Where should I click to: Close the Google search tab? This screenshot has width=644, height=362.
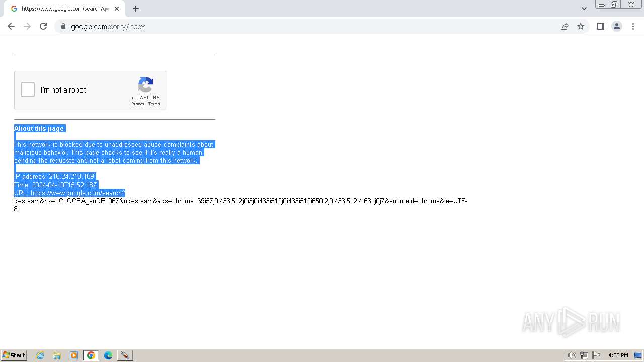117,9
